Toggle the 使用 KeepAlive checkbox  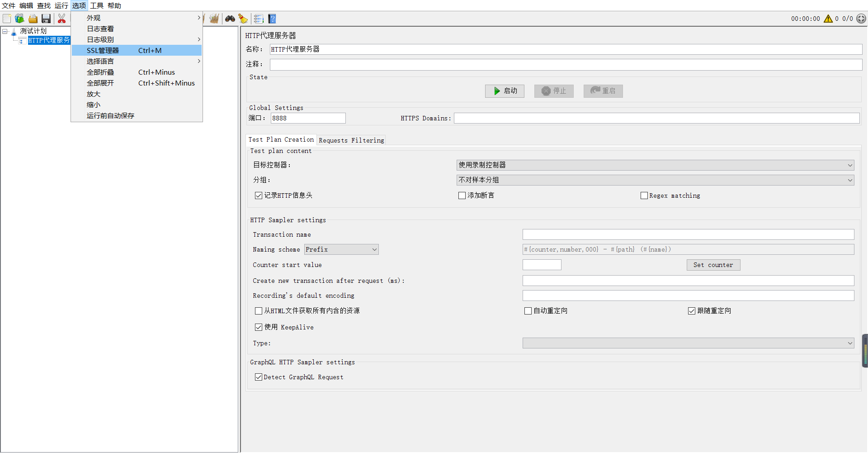259,327
